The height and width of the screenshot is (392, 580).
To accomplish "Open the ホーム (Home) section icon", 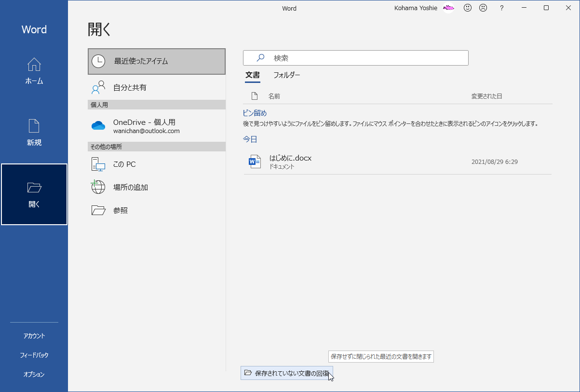I will (34, 65).
